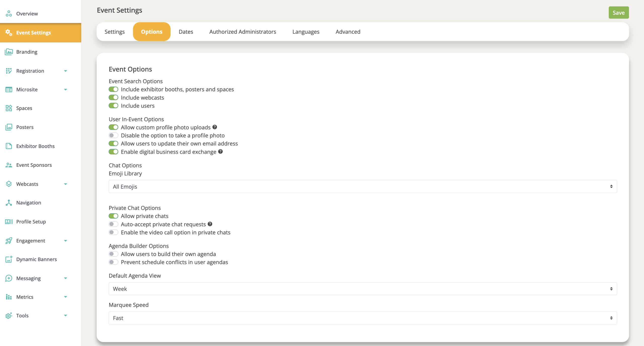Open Branding via its picture icon
644x346 pixels.
[x=9, y=52]
